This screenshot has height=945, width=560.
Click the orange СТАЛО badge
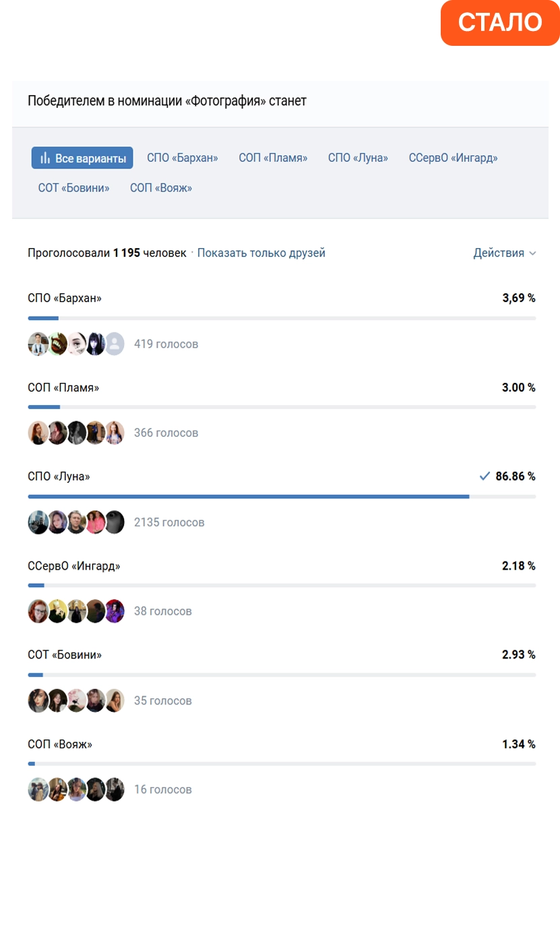click(x=500, y=23)
